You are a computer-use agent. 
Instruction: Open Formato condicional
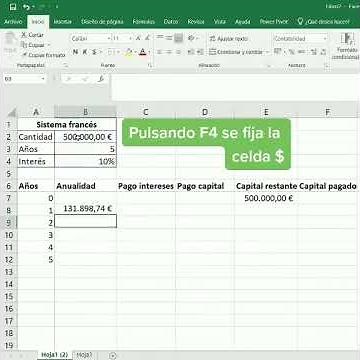coord(345,47)
